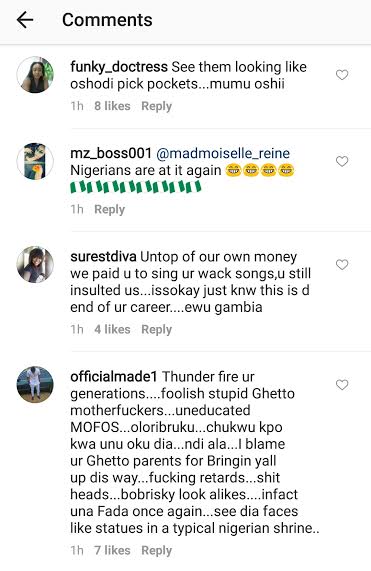Like mz_boss001's comment with the heart
Screen dimensions: 371x571
pyautogui.click(x=342, y=161)
